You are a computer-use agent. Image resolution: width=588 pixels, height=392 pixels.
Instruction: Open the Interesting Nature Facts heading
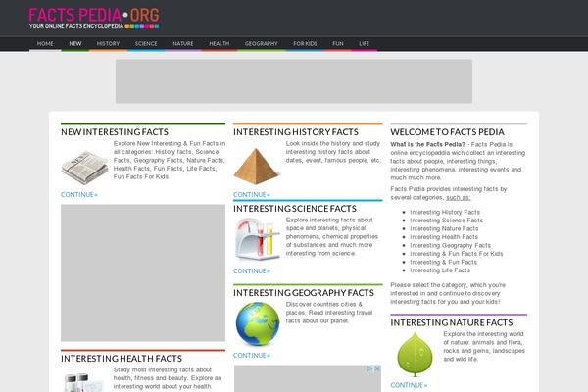[x=452, y=322]
